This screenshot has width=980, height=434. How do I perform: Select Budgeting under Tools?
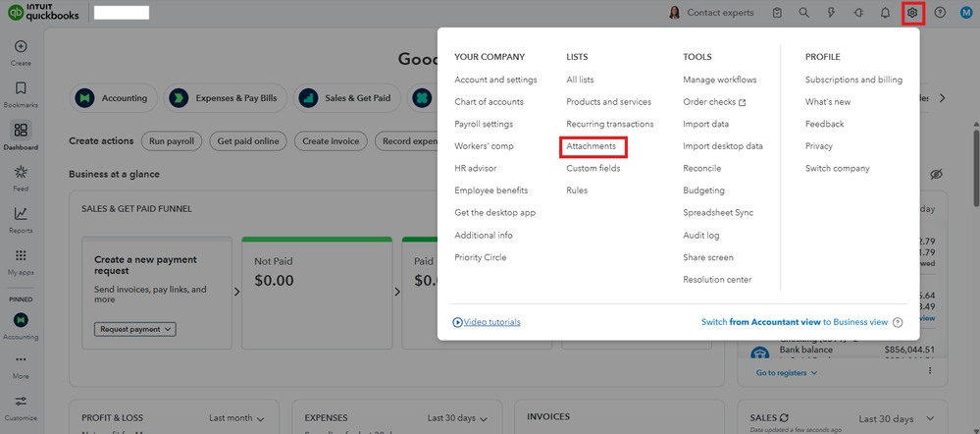[703, 190]
